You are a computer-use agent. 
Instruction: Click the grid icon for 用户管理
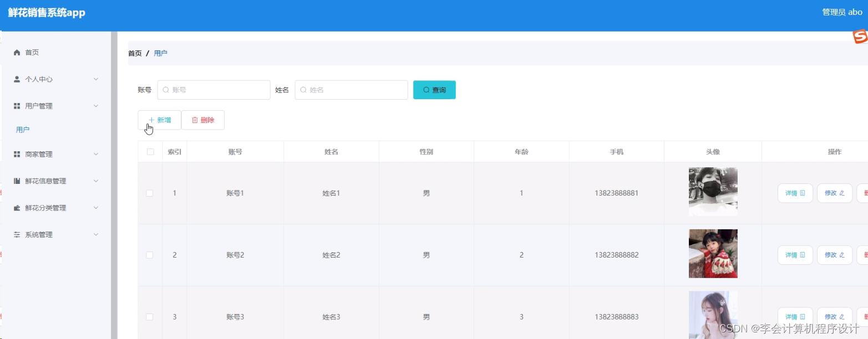coord(17,105)
